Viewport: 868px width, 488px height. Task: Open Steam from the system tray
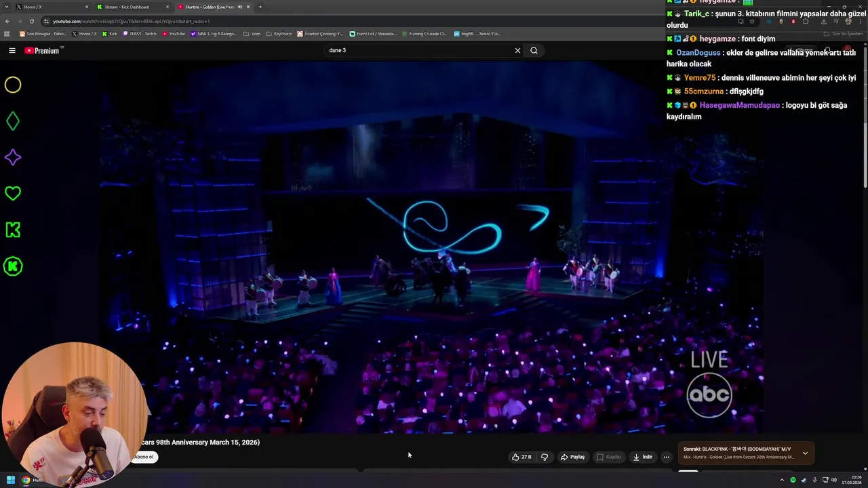tap(804, 480)
